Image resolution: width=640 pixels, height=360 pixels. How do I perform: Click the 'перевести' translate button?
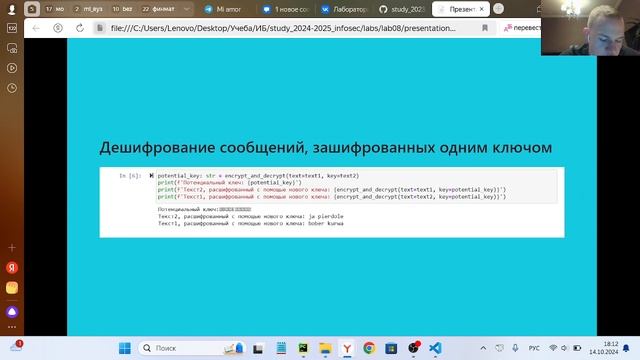(522, 28)
